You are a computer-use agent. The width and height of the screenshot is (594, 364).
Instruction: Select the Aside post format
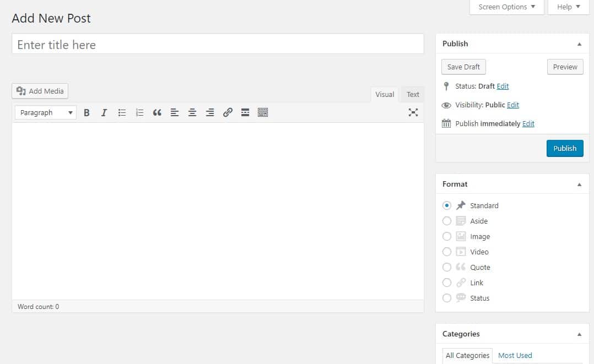click(x=447, y=221)
